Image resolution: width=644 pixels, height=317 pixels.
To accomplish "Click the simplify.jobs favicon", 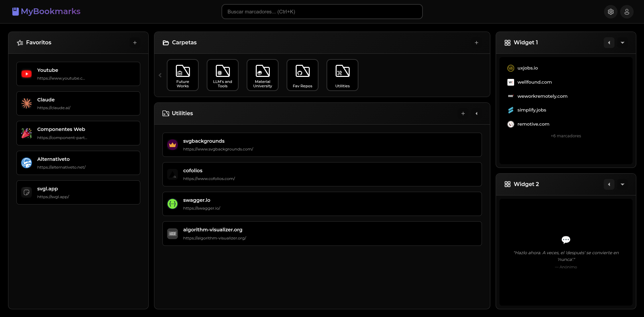I will click(x=511, y=110).
